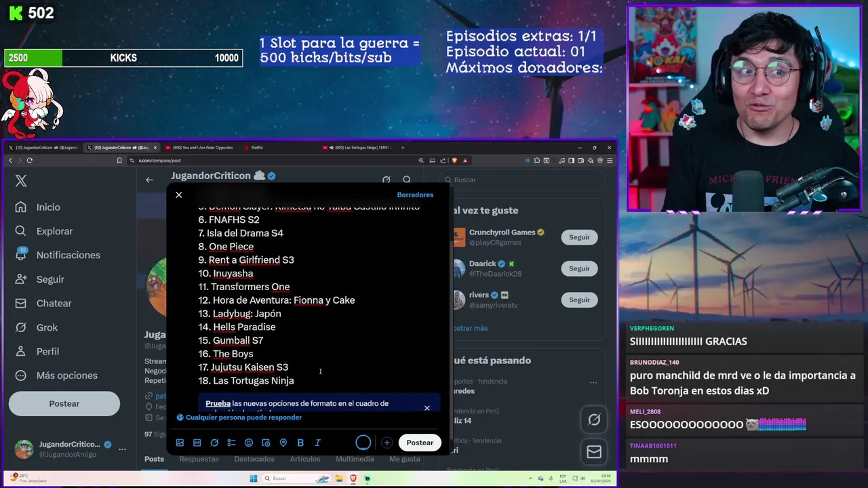Screen dimensions: 868x488
Task: Click the search icon on profile header
Action: click(407, 180)
